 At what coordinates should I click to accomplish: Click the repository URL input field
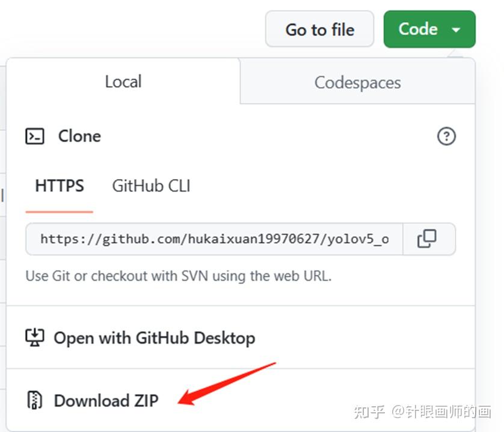coord(214,239)
